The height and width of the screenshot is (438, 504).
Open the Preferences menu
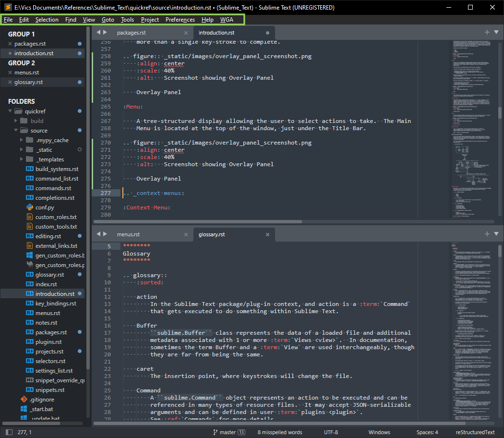click(180, 20)
